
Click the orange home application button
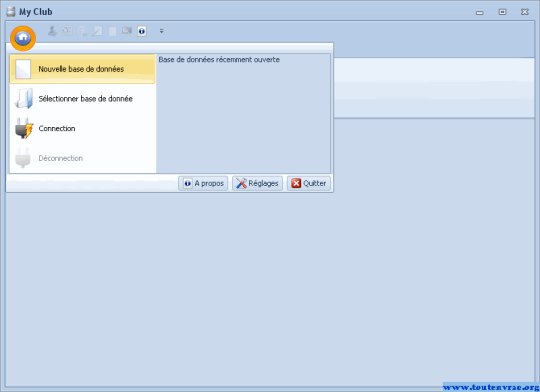(23, 38)
